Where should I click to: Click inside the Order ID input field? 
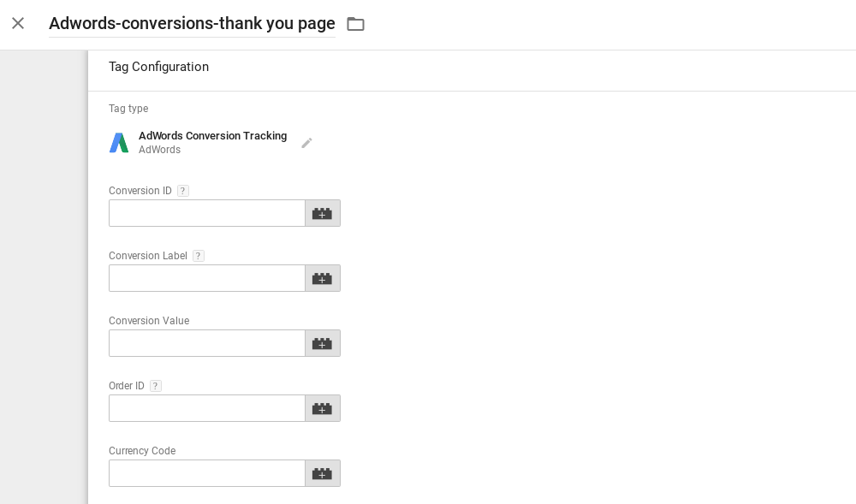[206, 408]
